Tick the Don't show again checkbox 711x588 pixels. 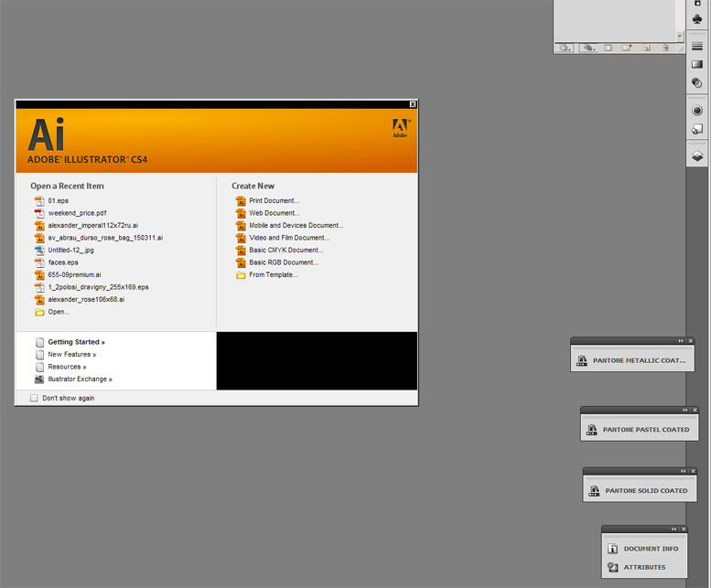tap(34, 398)
